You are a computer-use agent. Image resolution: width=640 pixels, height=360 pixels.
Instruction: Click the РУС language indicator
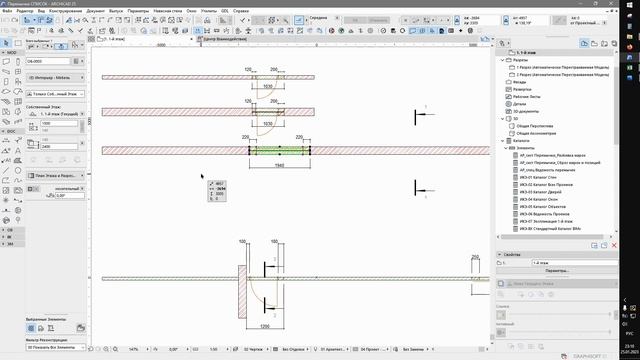coord(629,333)
